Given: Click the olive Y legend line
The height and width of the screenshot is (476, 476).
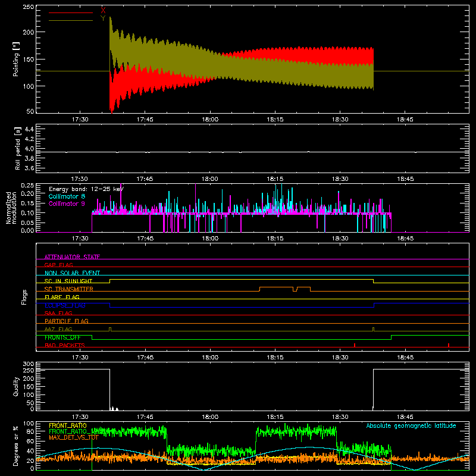Looking at the screenshot, I should 70,21.
